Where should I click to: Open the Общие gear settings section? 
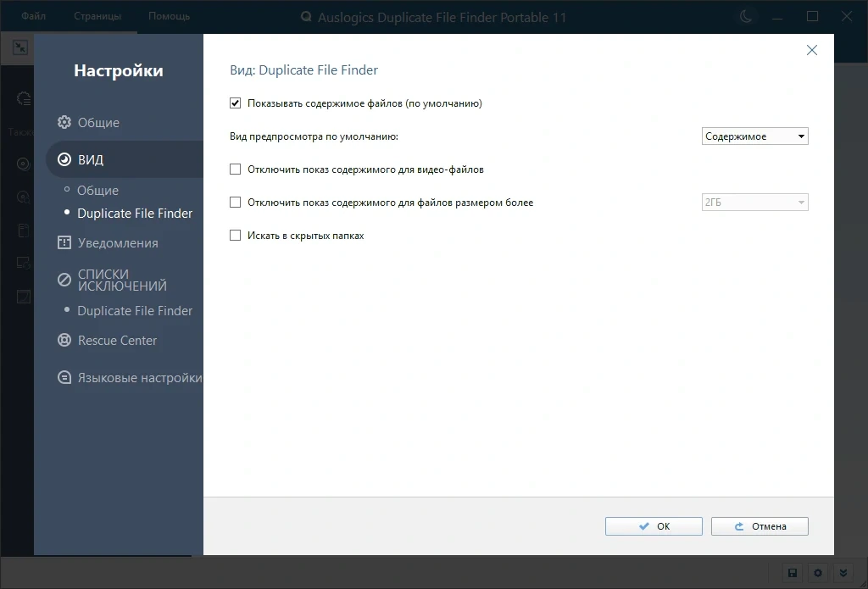(88, 122)
